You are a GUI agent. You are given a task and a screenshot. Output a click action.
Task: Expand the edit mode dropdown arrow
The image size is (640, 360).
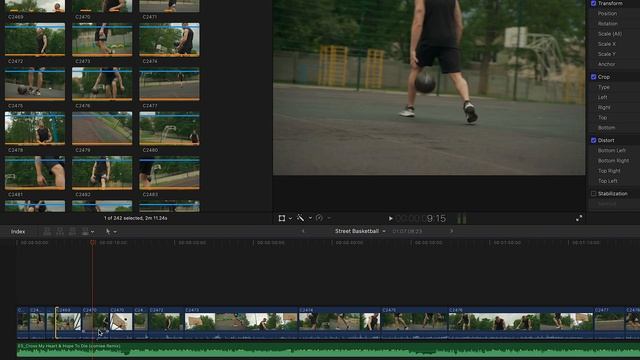coord(93,232)
